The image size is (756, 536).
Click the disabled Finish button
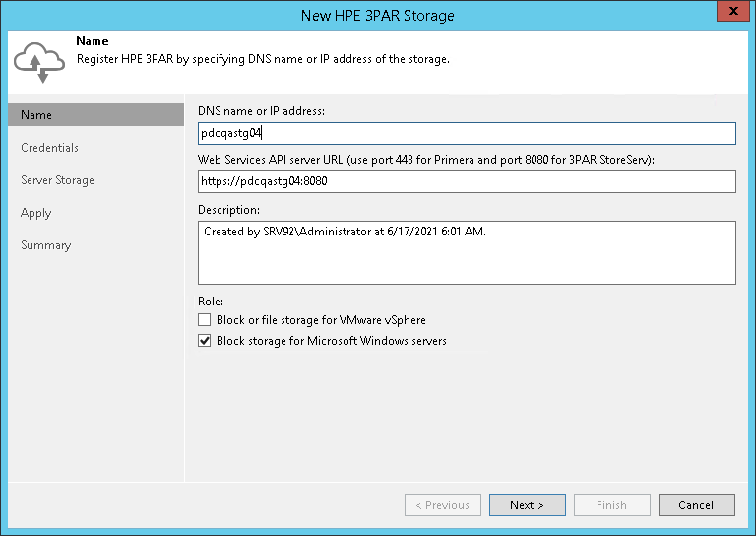612,505
